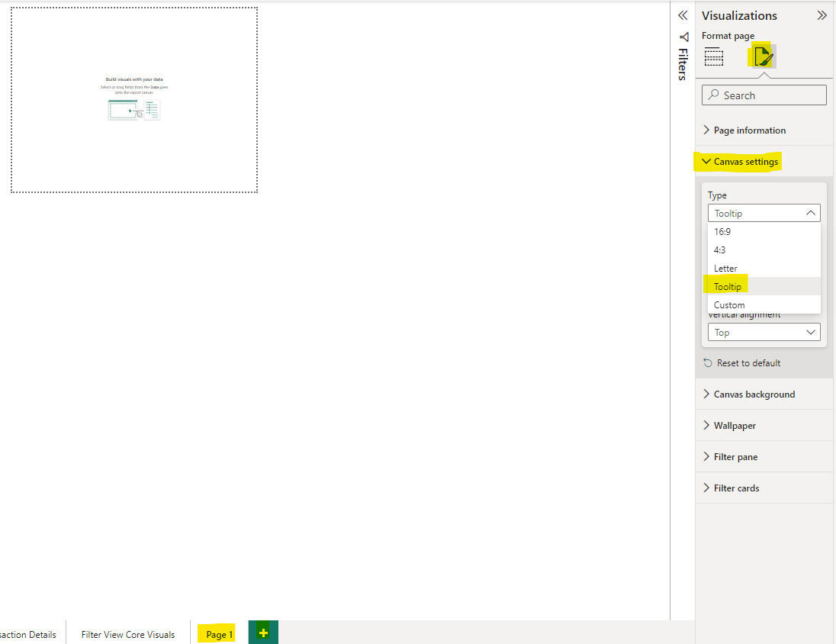Focus the Search input field

coord(764,95)
